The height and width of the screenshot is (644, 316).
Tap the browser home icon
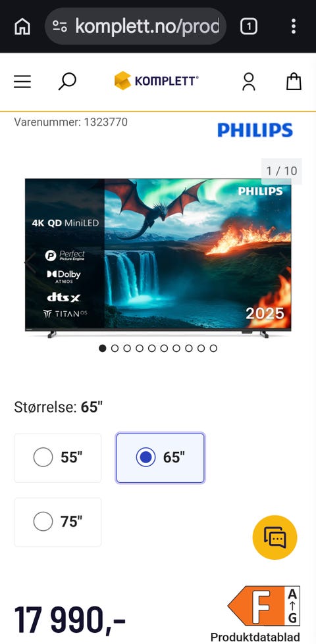22,27
